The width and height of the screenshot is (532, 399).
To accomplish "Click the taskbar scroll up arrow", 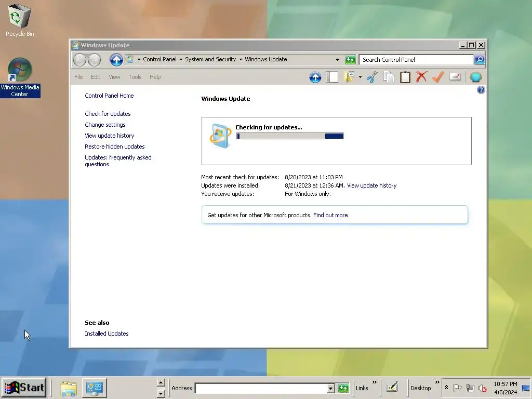I will click(x=161, y=383).
